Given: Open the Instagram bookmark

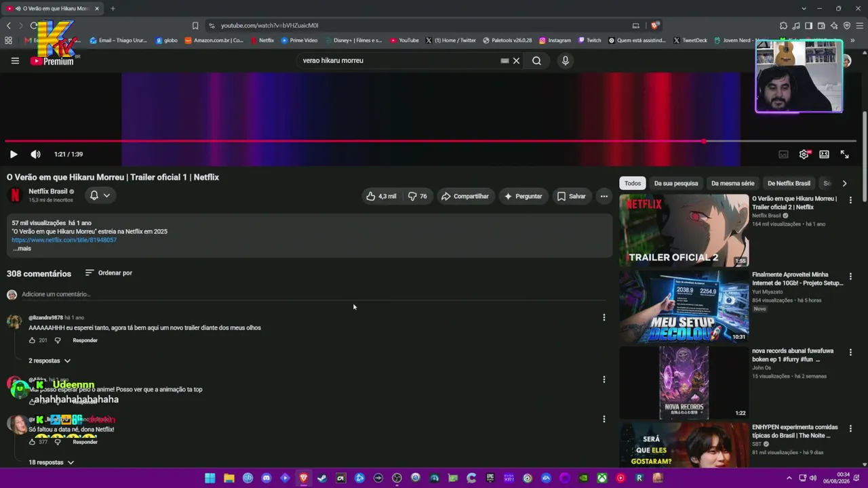Looking at the screenshot, I should pos(555,41).
